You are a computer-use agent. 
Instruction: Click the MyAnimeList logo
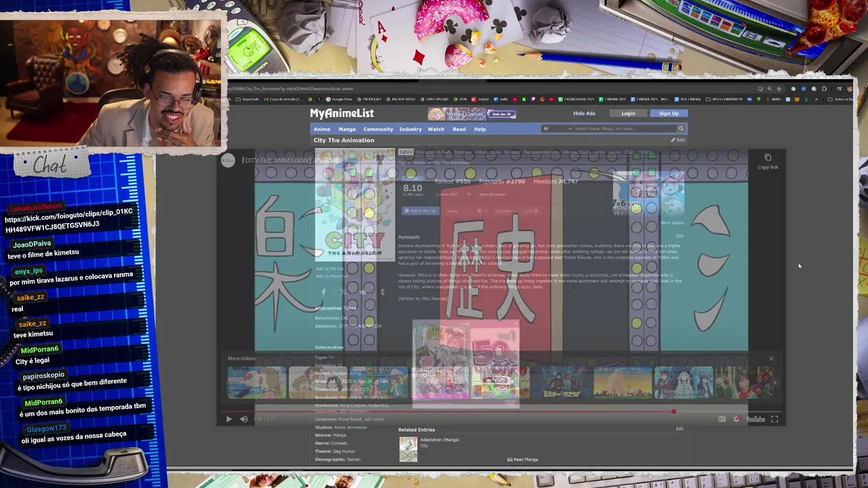pyautogui.click(x=342, y=113)
